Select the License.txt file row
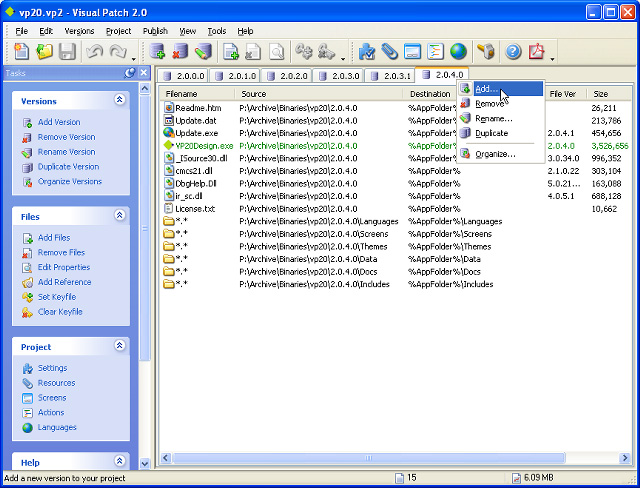This screenshot has width=640, height=488. (x=396, y=209)
